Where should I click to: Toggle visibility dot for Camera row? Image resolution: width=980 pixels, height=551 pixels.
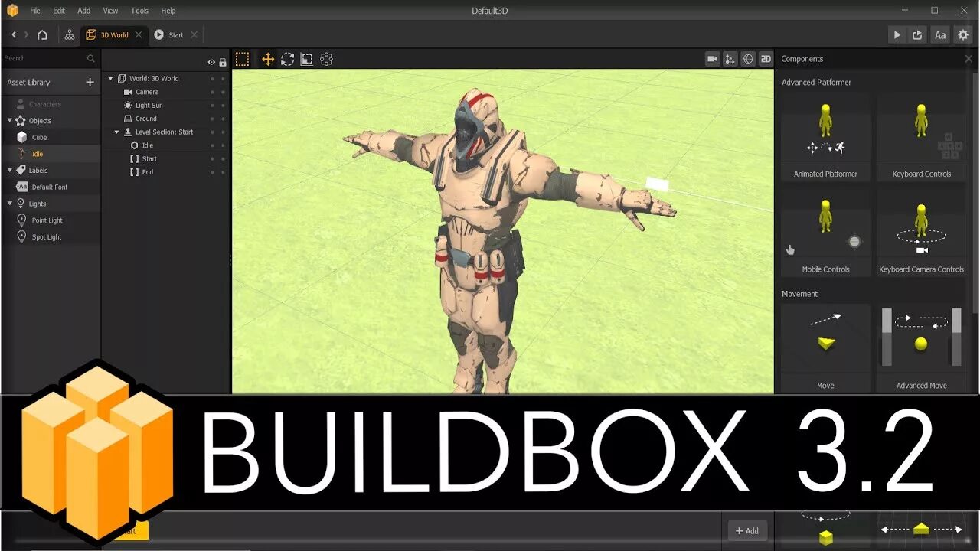click(x=212, y=92)
